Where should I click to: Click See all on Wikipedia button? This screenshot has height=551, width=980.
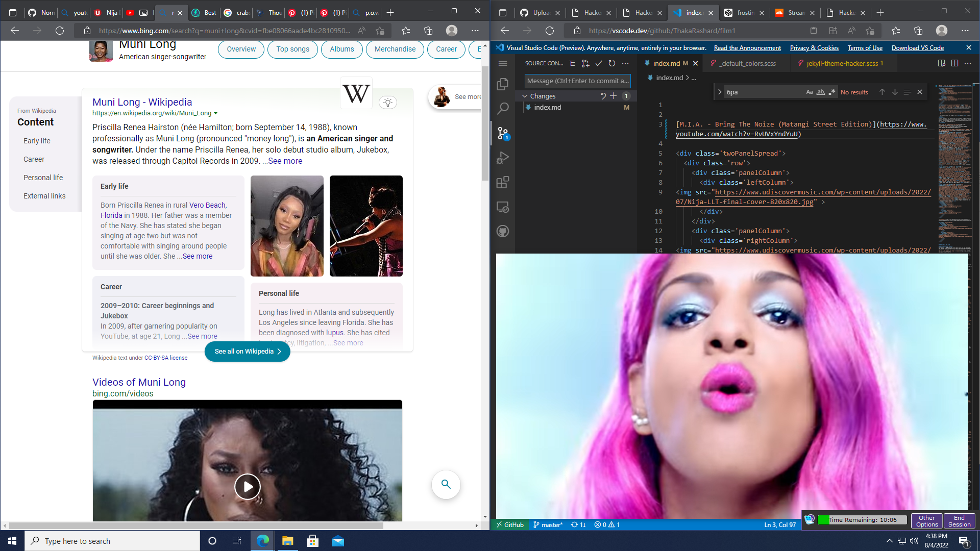248,351
